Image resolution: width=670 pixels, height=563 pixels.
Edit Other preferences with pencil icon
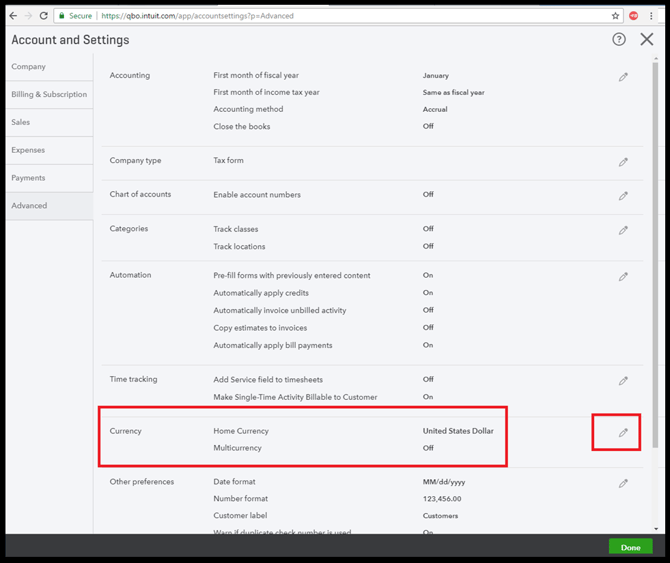[623, 484]
